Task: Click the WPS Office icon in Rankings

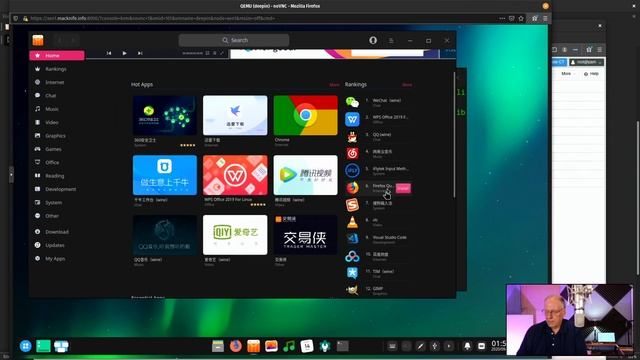Action: point(352,119)
